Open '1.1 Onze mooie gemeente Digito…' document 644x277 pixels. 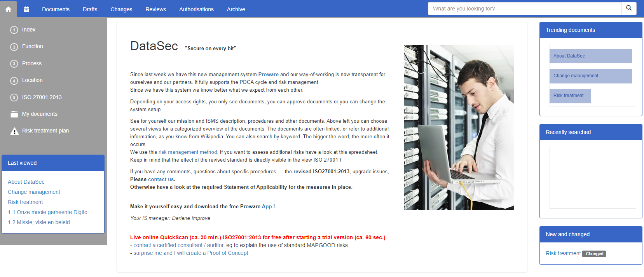click(50, 212)
